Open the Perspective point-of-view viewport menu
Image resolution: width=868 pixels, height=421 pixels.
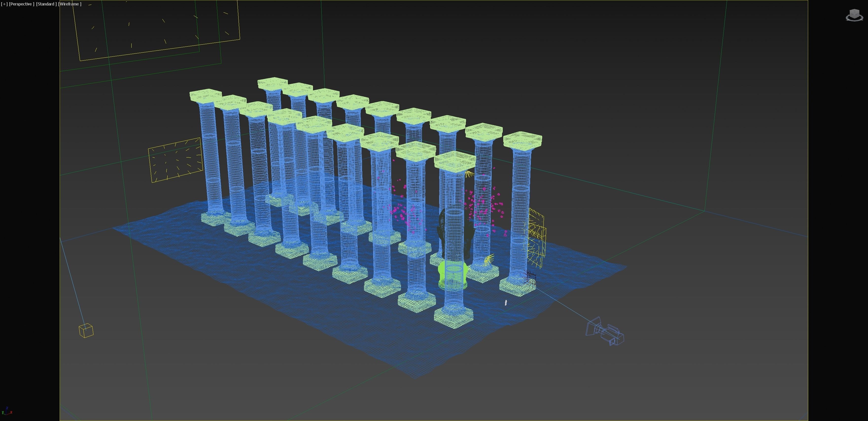21,4
